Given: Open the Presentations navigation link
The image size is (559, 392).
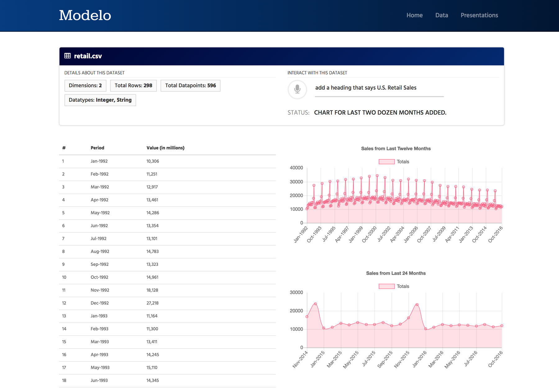Looking at the screenshot, I should [x=479, y=15].
